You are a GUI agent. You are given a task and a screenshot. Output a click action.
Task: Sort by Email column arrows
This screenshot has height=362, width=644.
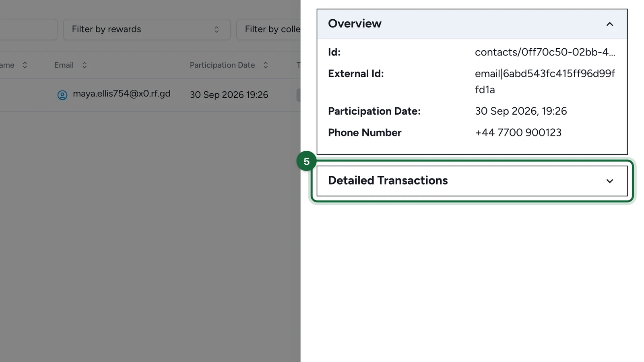click(x=85, y=65)
